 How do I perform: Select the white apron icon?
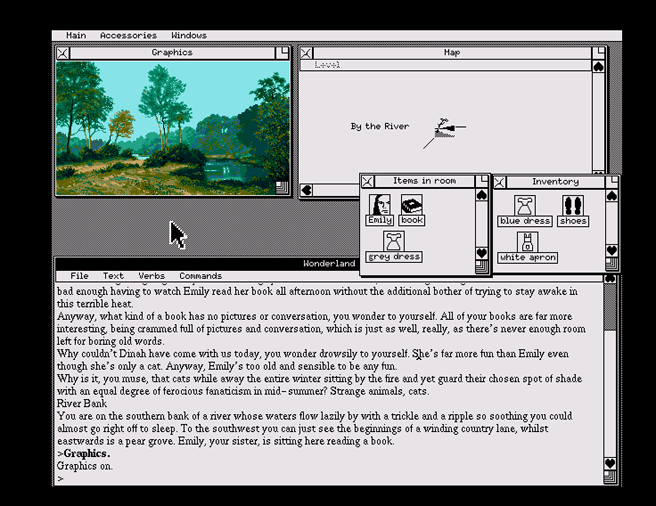[x=527, y=243]
